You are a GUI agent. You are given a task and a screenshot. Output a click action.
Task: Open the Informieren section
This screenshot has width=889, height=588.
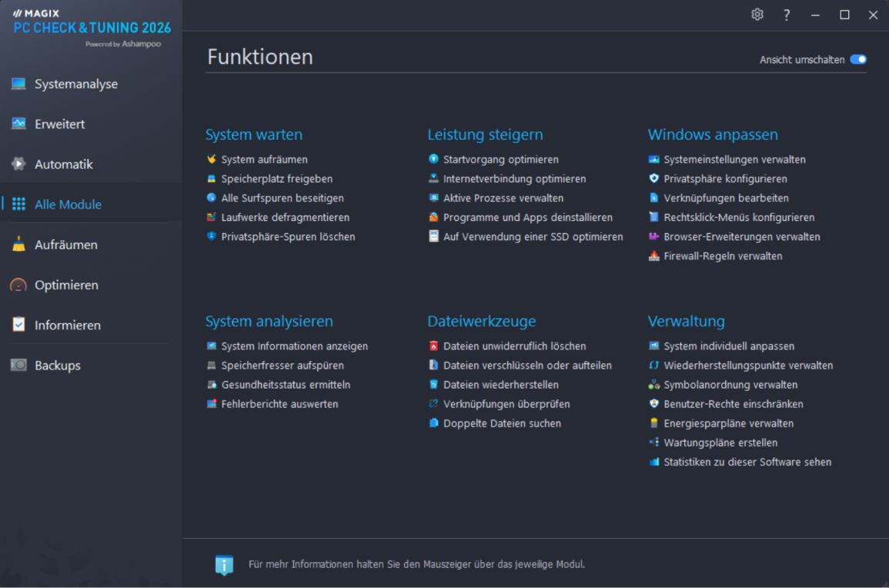tap(67, 325)
